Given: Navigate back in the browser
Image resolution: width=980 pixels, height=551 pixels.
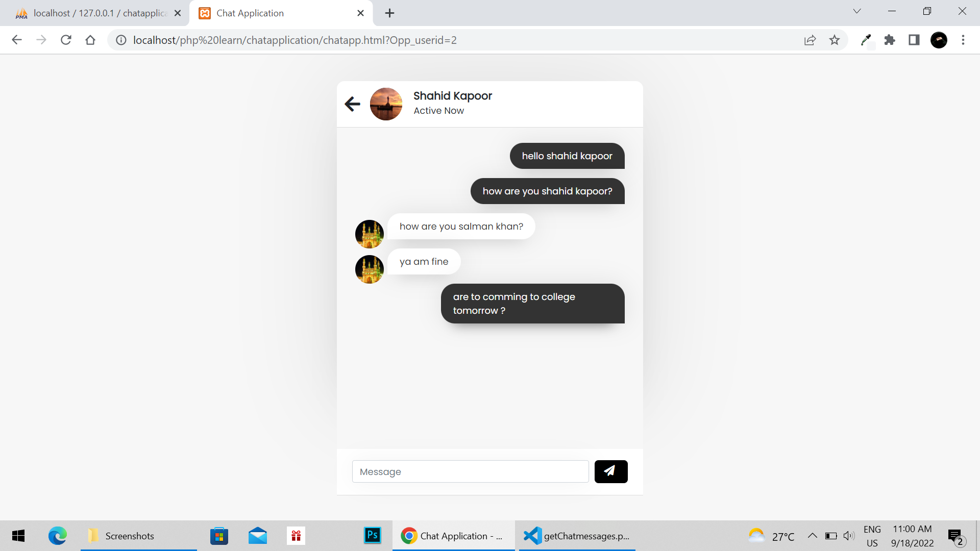Looking at the screenshot, I should pos(17,40).
